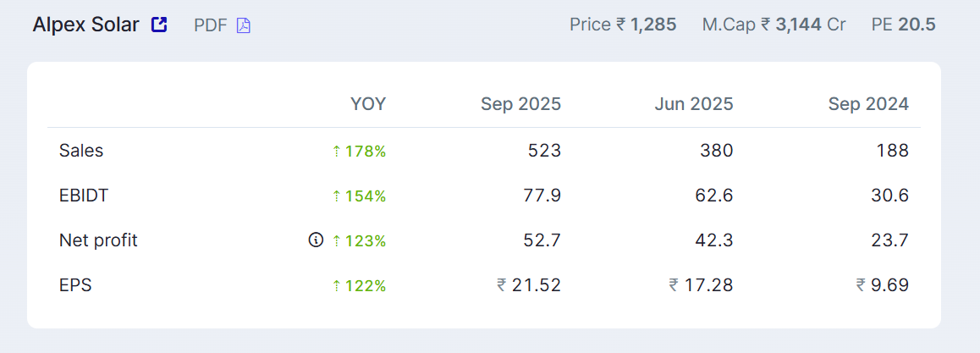Click the EBIDT row label
This screenshot has height=353, width=980.
click(84, 196)
